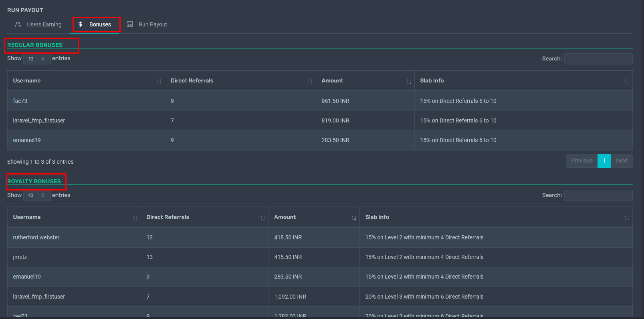Click sort arrows on Royalty Direct Referrals column
Screen dimensions: 644x319
[262, 218]
